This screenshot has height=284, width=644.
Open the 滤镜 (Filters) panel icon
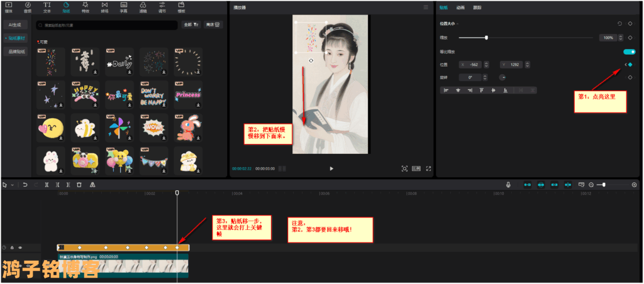coord(143,7)
